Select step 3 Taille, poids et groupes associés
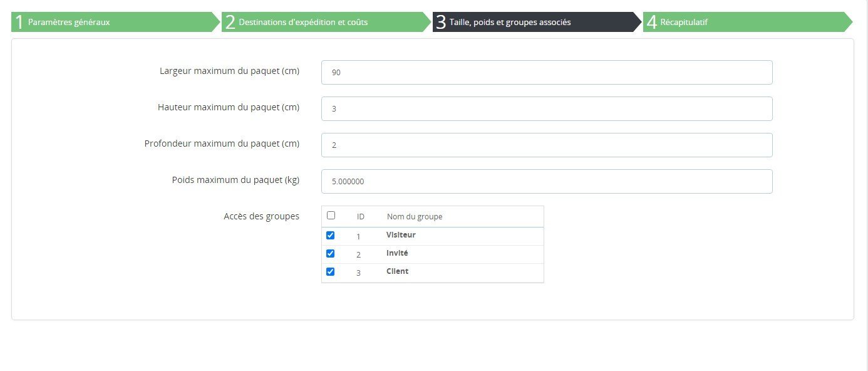The width and height of the screenshot is (868, 371). tap(537, 22)
